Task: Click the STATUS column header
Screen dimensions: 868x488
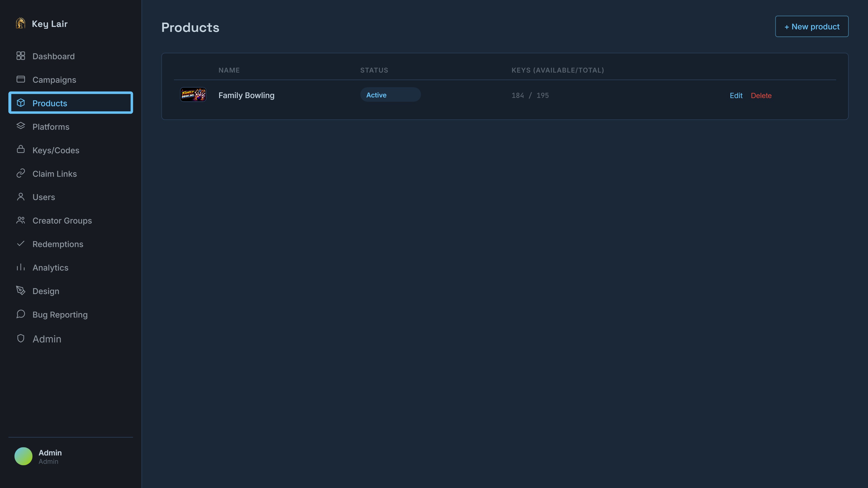Action: [x=374, y=70]
